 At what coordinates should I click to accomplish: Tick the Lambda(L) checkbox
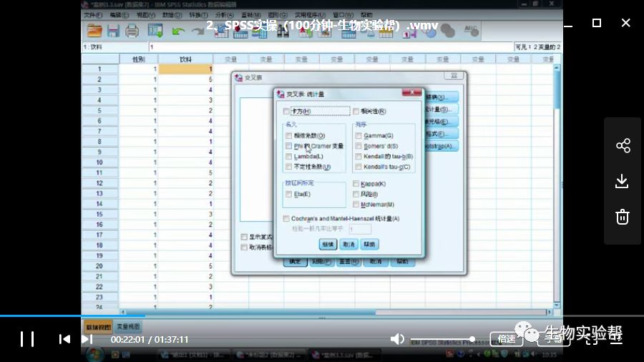pos(289,157)
